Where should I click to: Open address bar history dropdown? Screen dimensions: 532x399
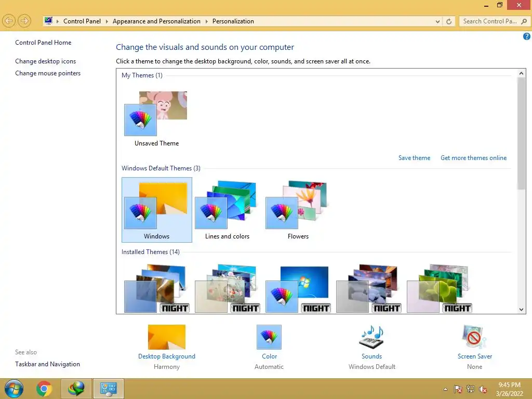(437, 21)
